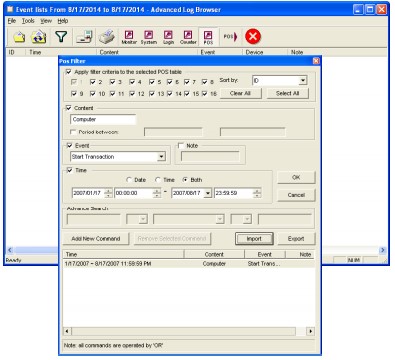This screenshot has width=395, height=360.
Task: Open the Tools menu
Action: click(x=28, y=21)
